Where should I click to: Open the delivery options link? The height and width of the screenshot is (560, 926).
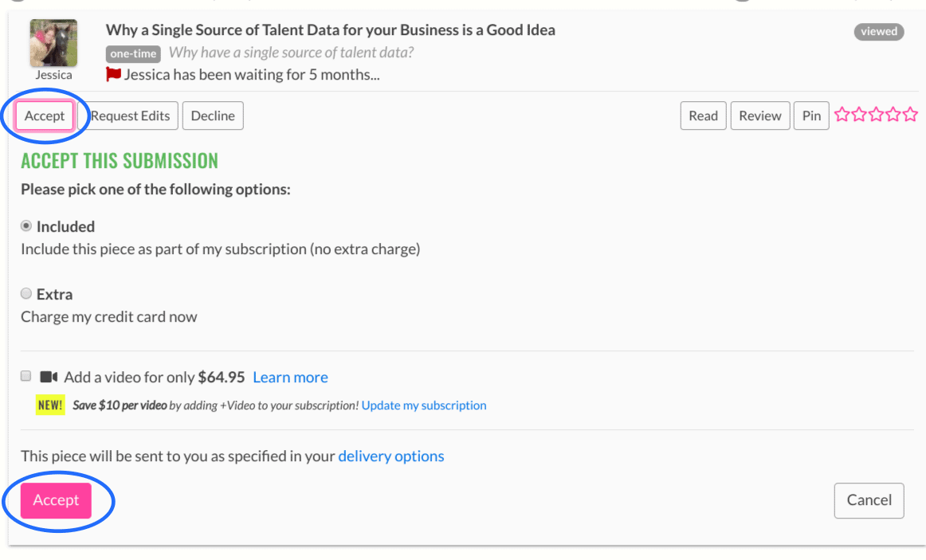[x=391, y=456]
